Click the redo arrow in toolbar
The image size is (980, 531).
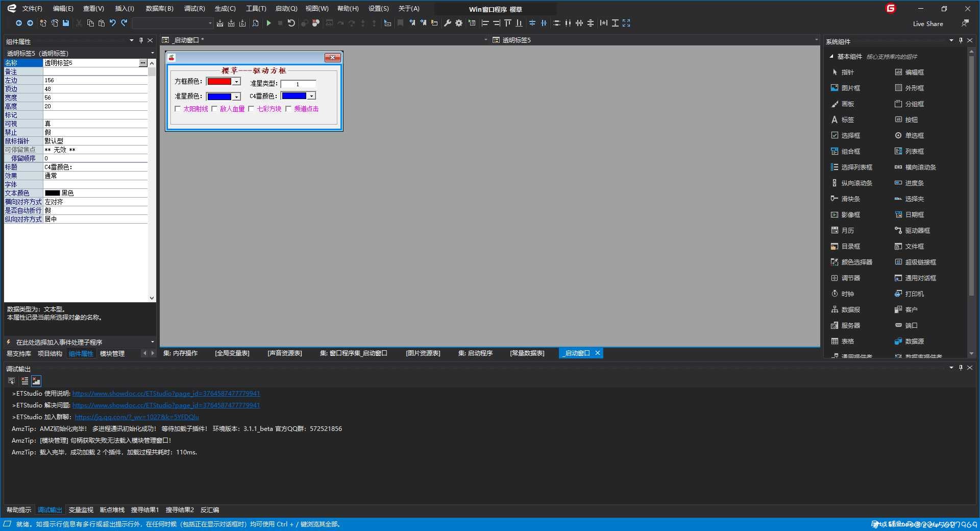click(x=124, y=23)
